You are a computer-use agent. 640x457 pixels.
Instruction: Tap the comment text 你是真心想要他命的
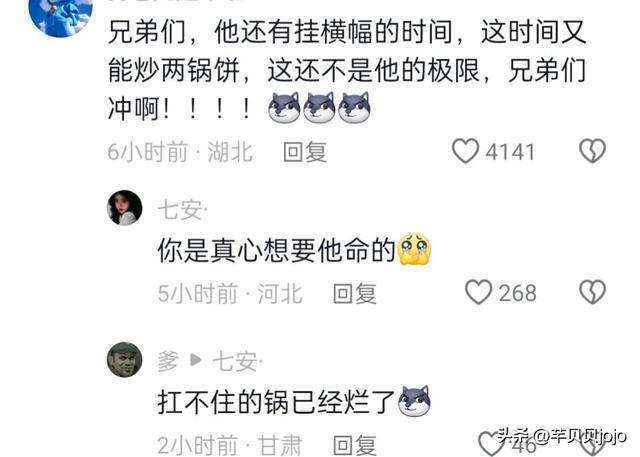pyautogui.click(x=276, y=250)
